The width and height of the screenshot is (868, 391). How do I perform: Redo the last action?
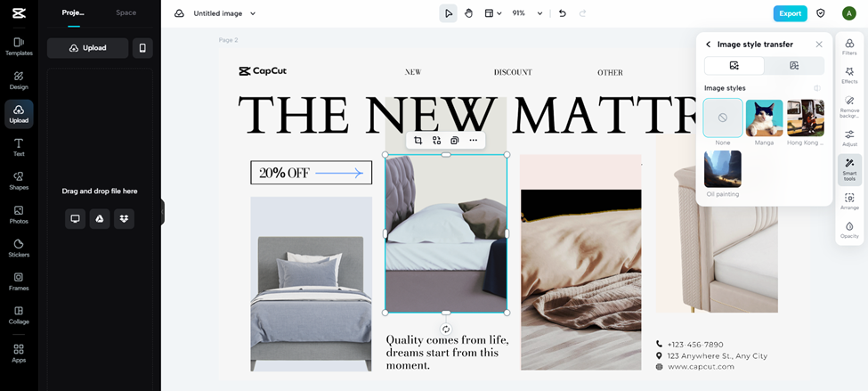tap(582, 13)
